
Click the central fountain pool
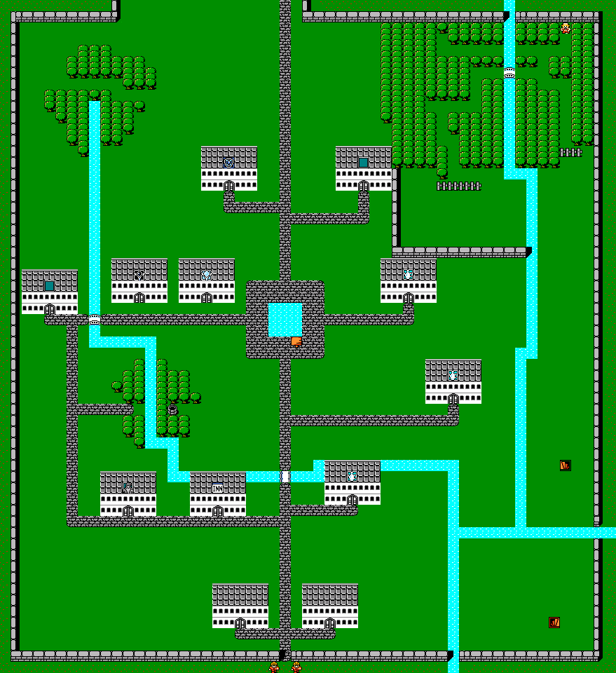pyautogui.click(x=285, y=319)
